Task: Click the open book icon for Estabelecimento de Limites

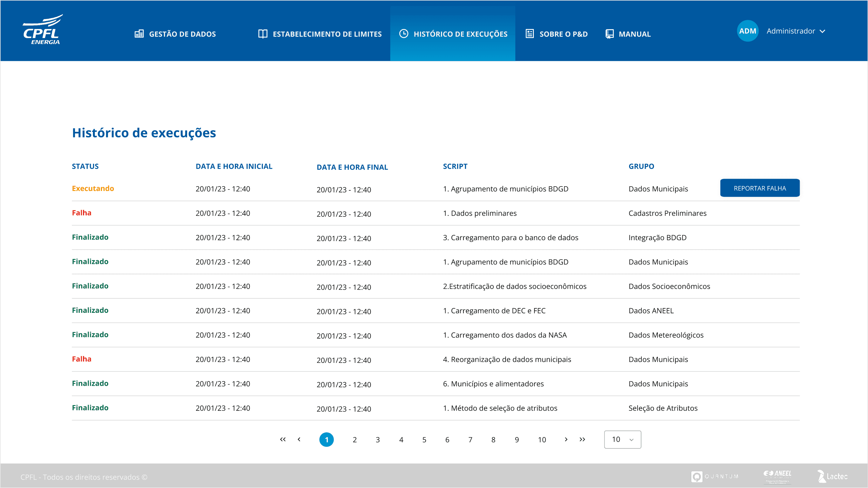Action: pyautogui.click(x=262, y=34)
